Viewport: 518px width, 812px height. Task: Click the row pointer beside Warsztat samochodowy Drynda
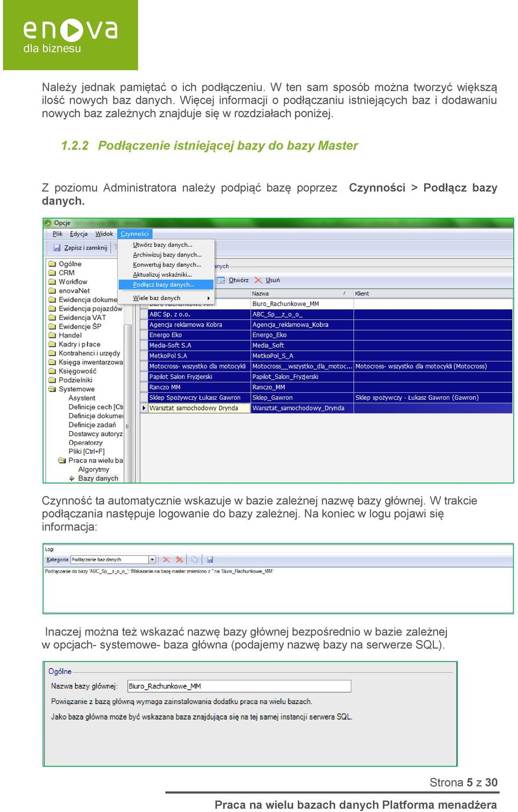pos(144,408)
